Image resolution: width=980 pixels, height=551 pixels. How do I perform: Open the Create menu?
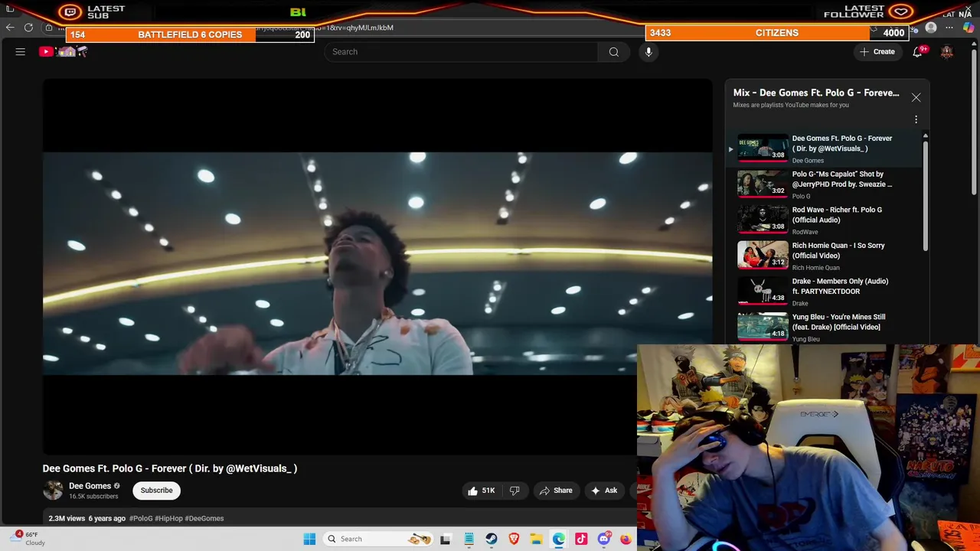click(877, 51)
